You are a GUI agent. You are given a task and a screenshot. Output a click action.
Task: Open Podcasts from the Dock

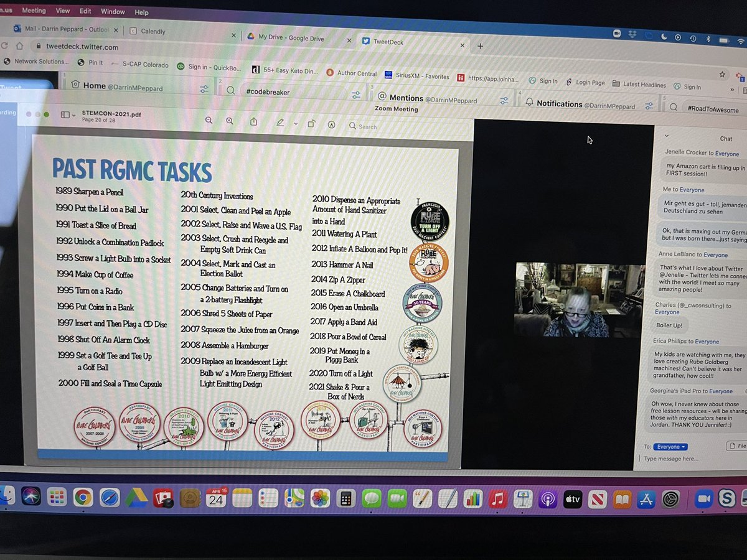[548, 499]
